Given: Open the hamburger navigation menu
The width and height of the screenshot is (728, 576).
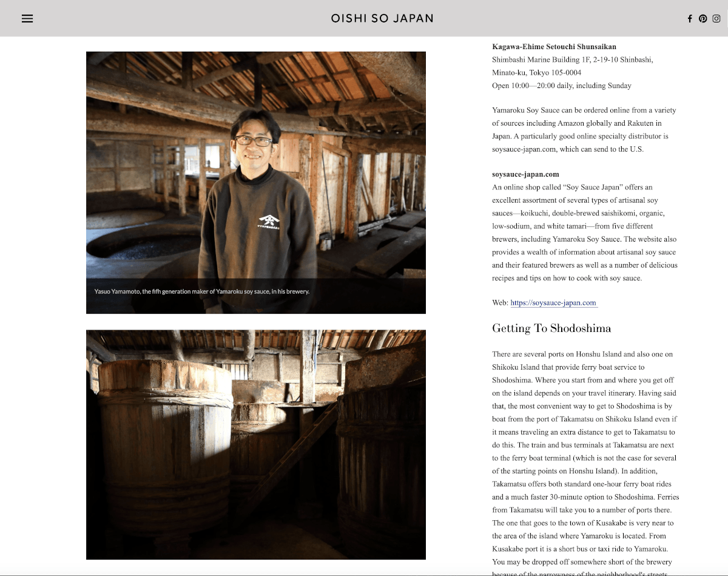Looking at the screenshot, I should tap(27, 18).
